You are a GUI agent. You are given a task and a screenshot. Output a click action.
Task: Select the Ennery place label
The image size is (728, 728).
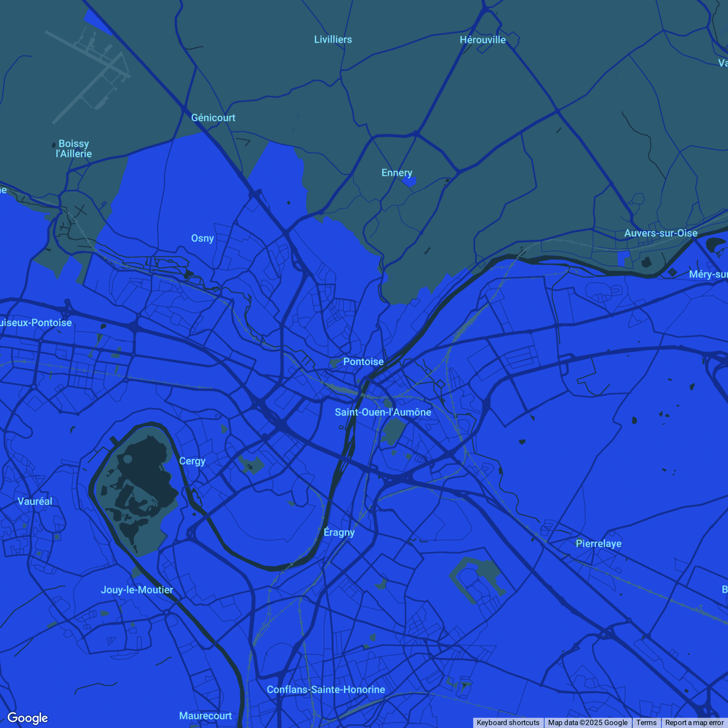coord(397,173)
